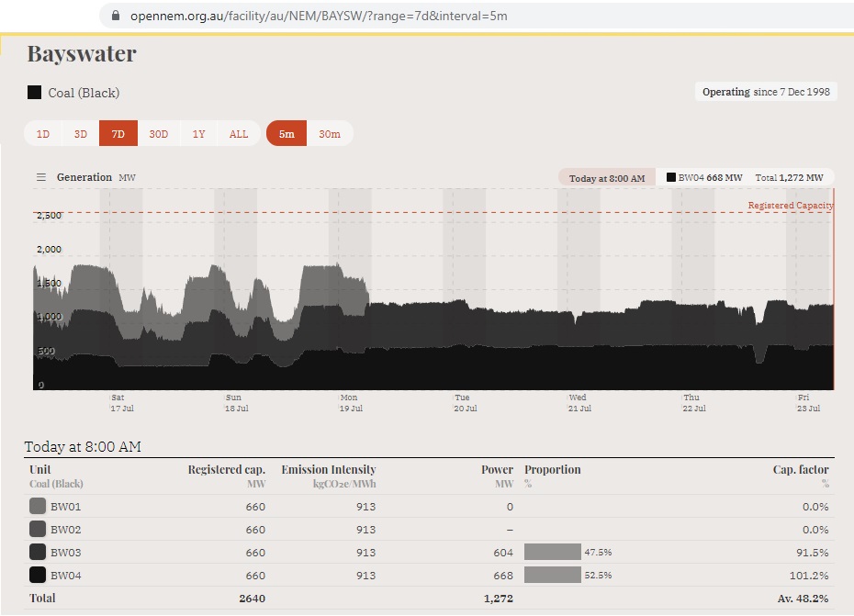
Task: Click the Today at 8:00 AM table heading
Action: 83,446
